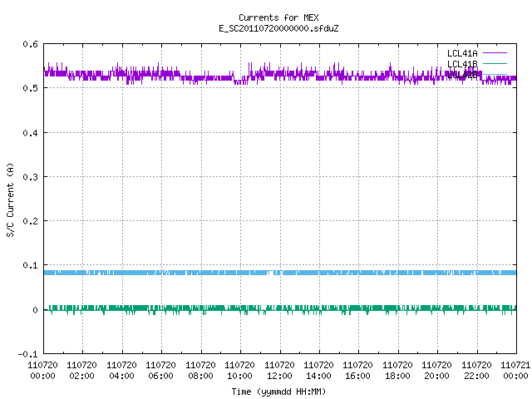This screenshot has height=399, width=532.
Task: Click the x-axis tick 110720 00:00
Action: [42, 371]
